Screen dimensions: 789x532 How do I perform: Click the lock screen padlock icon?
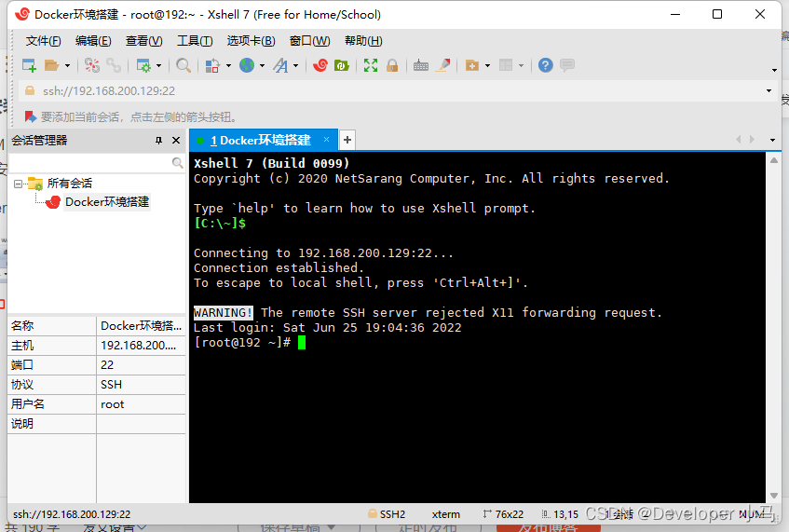(392, 65)
